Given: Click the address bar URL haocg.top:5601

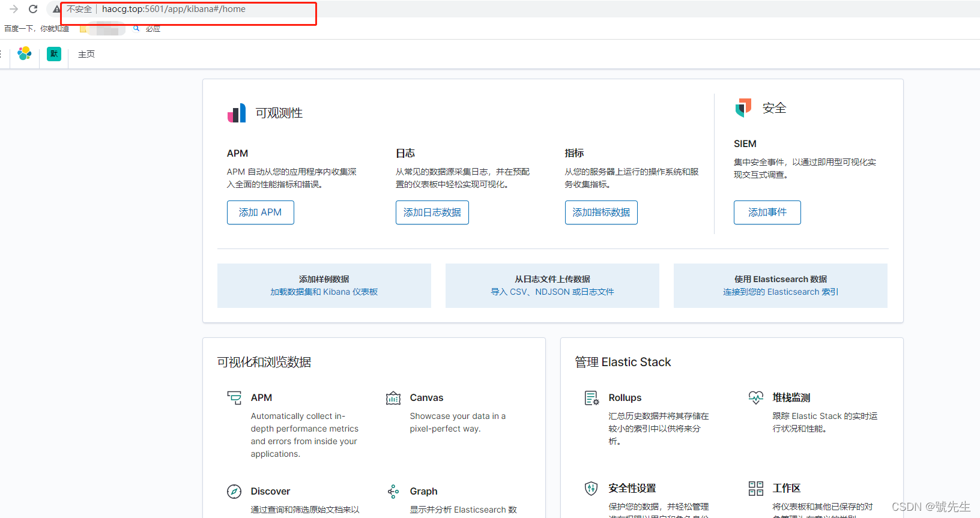Looking at the screenshot, I should point(174,9).
